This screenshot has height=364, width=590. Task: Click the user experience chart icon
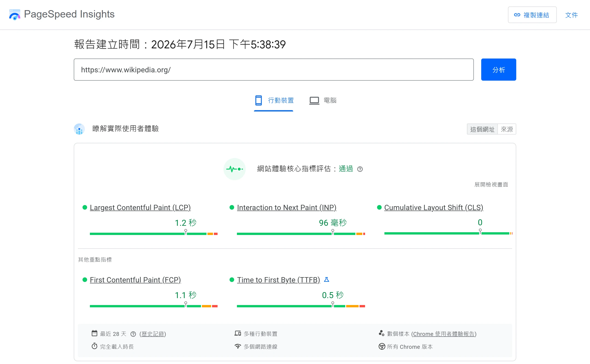point(79,129)
